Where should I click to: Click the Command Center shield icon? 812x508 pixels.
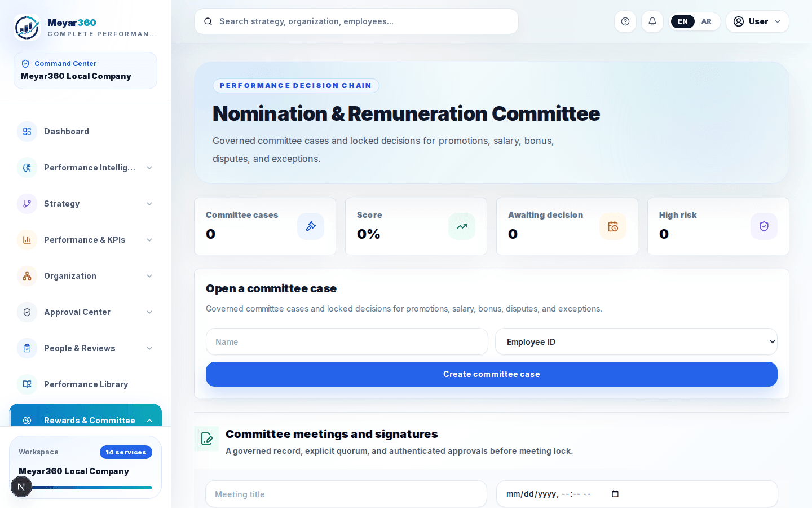(25, 64)
